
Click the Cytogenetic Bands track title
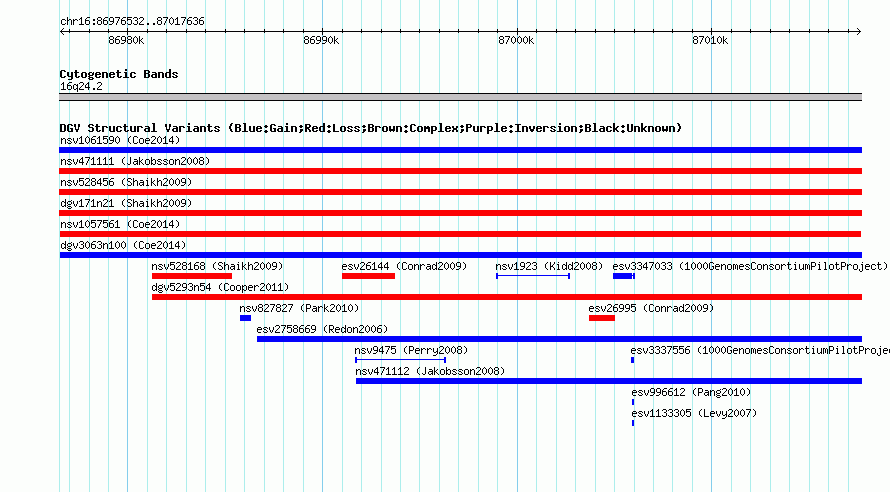(x=119, y=74)
